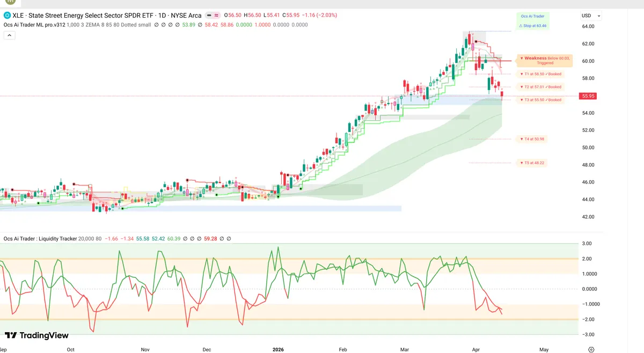Select the Liquidity Tracker indicator title

pos(40,238)
